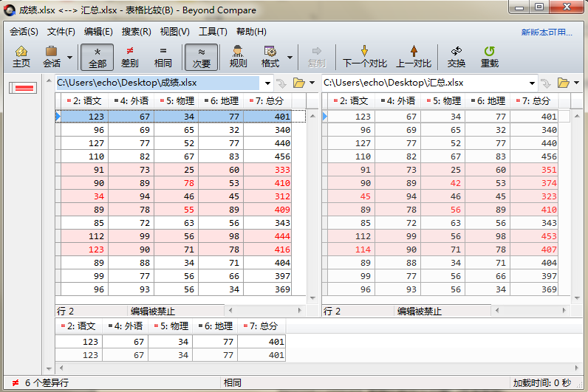Select right pane cell 453

[534, 236]
